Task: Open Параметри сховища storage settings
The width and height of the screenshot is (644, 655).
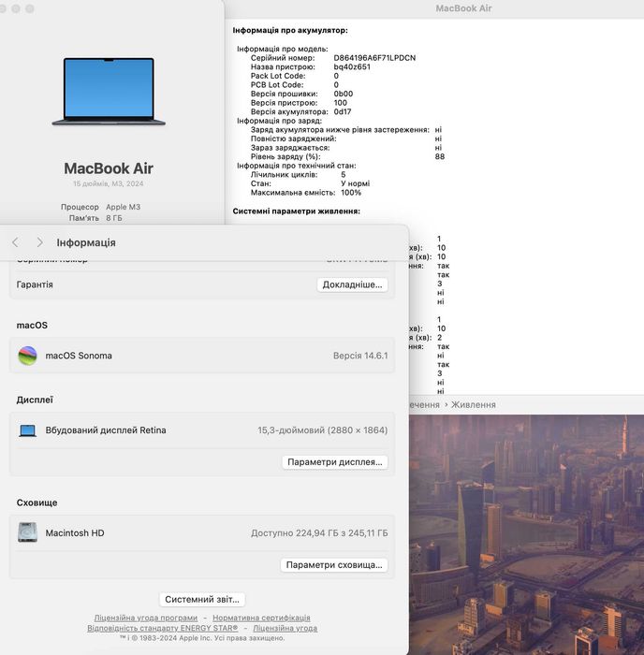Action: point(334,565)
